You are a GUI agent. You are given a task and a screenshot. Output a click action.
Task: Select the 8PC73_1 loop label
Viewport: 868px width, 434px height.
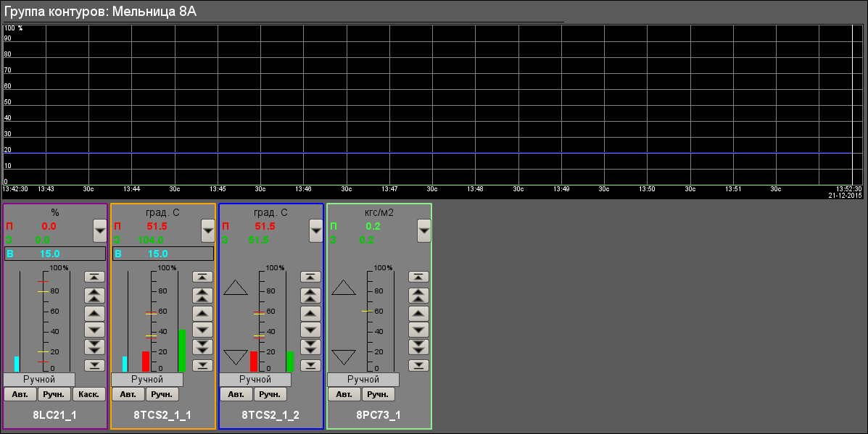(x=379, y=416)
